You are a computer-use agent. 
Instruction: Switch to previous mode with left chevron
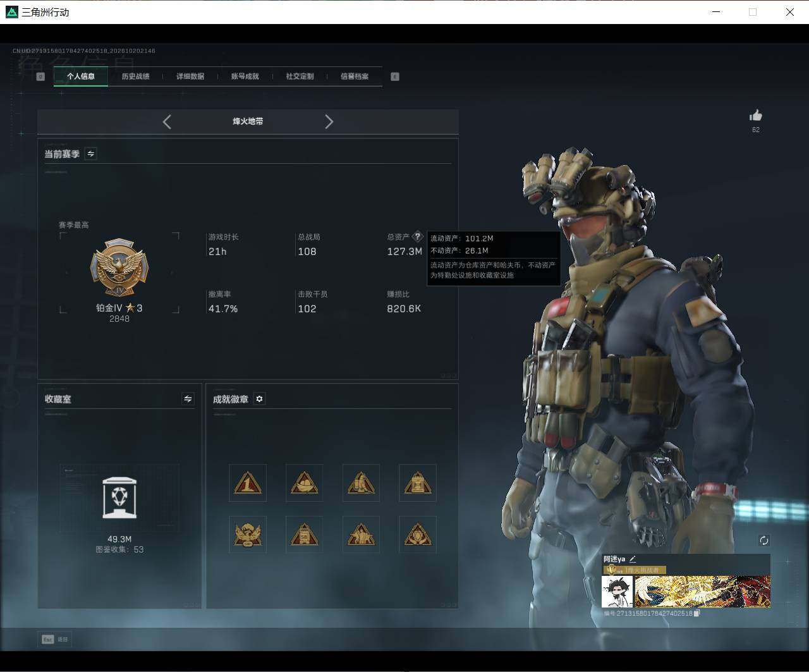click(x=167, y=121)
